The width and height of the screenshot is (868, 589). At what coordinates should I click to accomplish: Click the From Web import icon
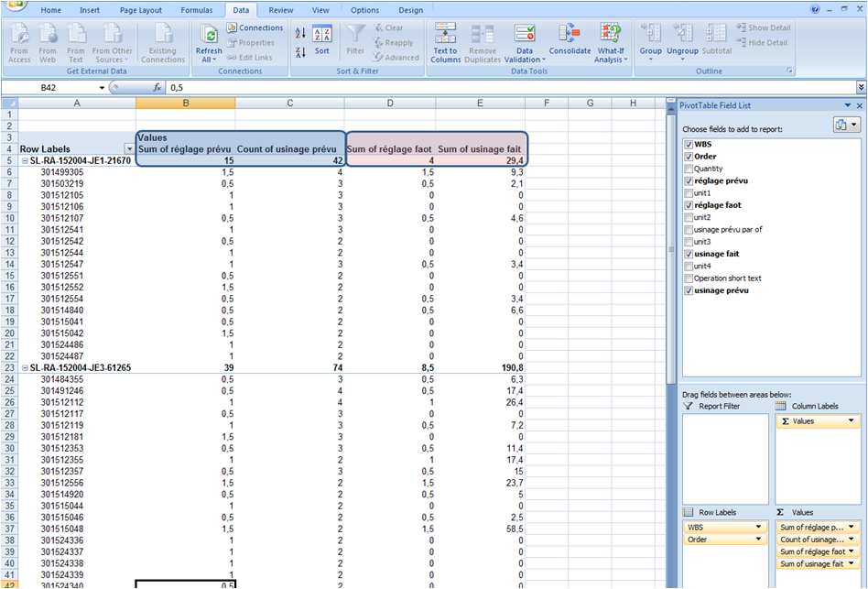(x=48, y=35)
